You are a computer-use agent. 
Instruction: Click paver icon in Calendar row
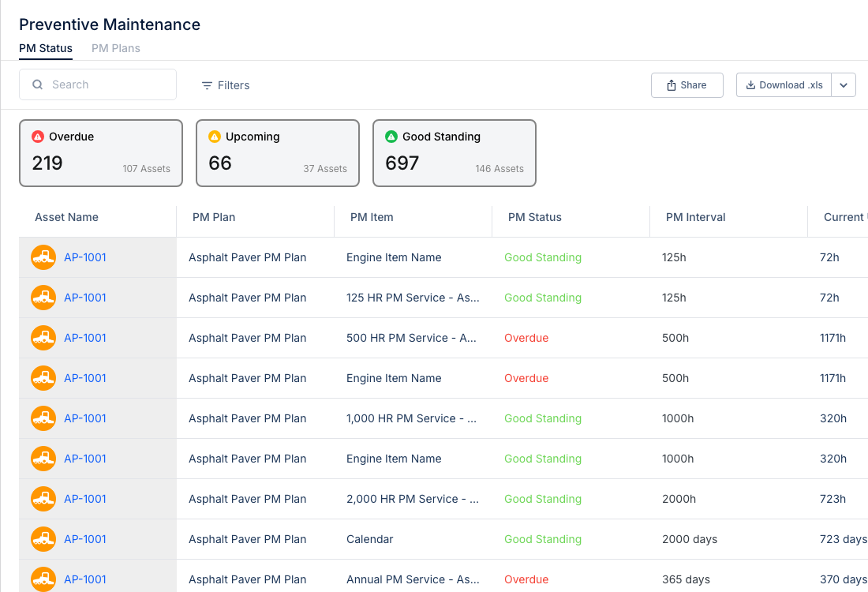(43, 539)
